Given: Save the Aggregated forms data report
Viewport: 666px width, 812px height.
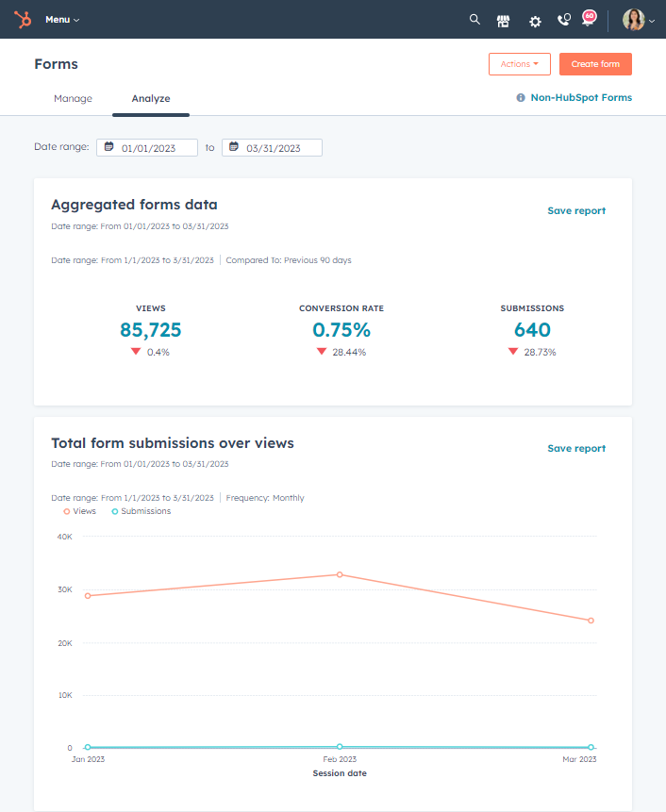Looking at the screenshot, I should [x=576, y=210].
